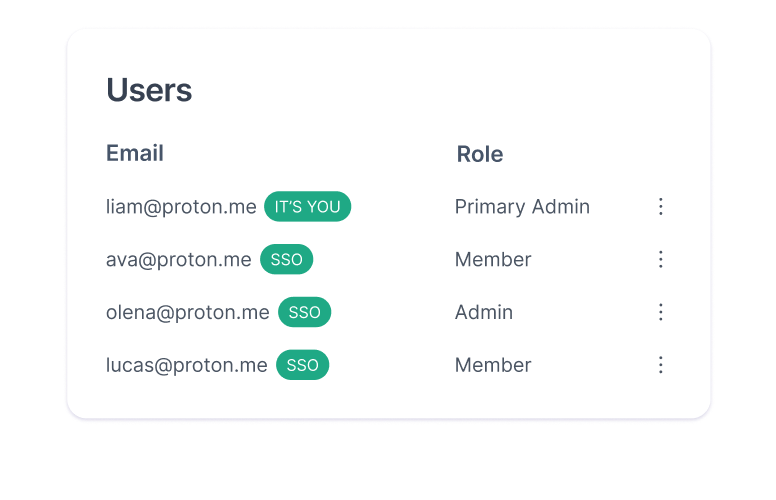The width and height of the screenshot is (776, 500).
Task: Open the three-dot menu for ava@proton.me
Action: click(660, 260)
